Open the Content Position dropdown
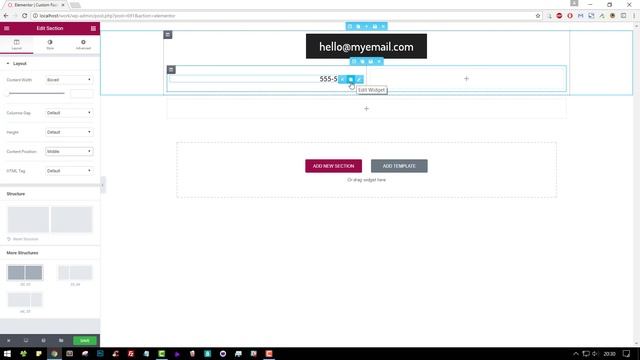Screen dimensions: 640x360 [x=69, y=151]
